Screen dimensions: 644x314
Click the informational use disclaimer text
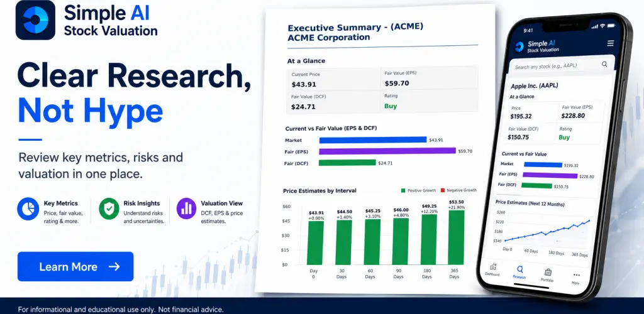[x=120, y=309]
